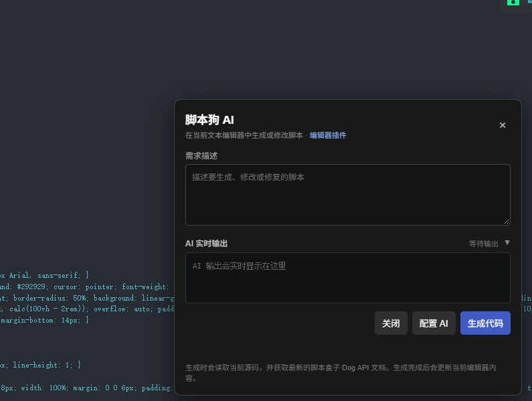Collapse the AI 实时输出 section arrow
This screenshot has width=532, height=401.
pos(507,243)
